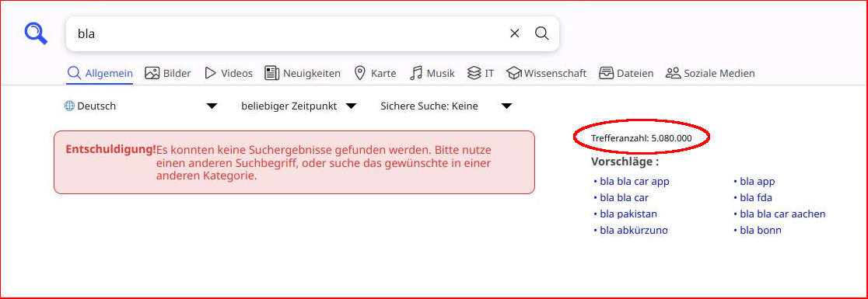
Task: Open suggestion bla bla car aachen
Action: pos(782,214)
